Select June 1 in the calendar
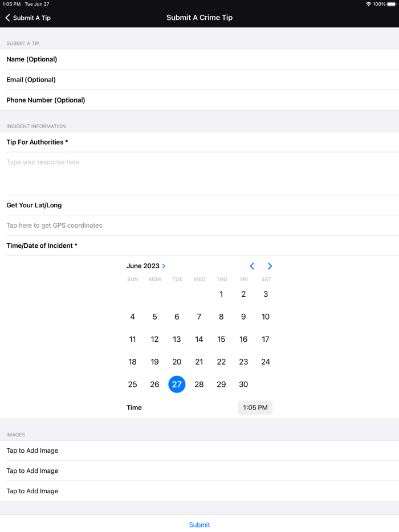 tap(221, 294)
